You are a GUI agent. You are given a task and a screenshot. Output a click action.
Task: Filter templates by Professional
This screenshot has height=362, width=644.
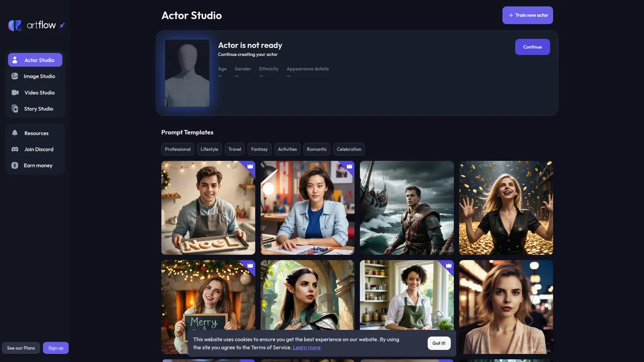178,149
